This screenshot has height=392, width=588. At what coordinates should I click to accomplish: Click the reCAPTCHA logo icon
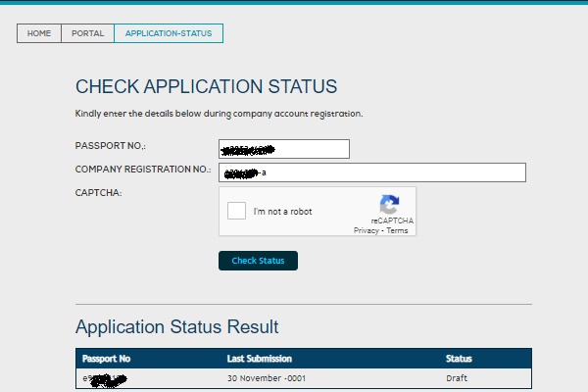click(x=389, y=205)
